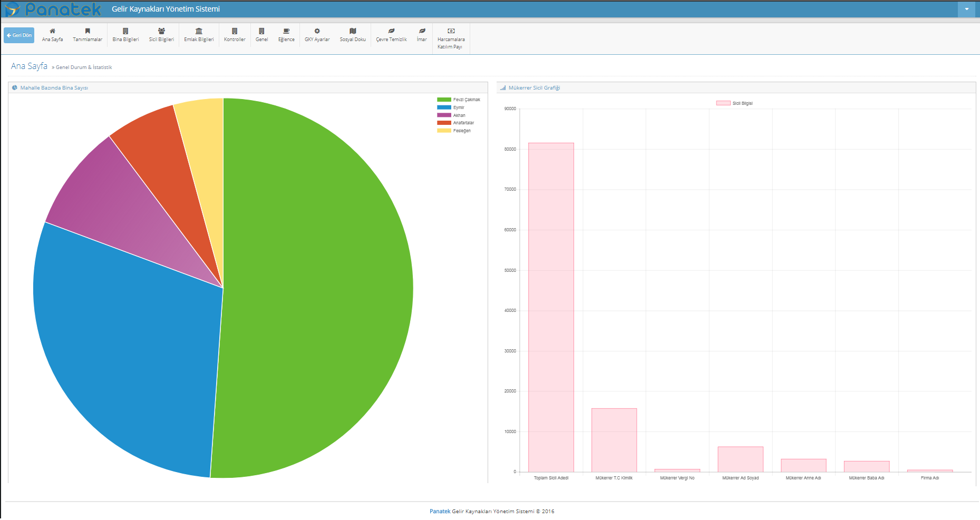Toggle Akhan legend color swatch
Viewport: 980px width, 520px height.
(x=444, y=115)
